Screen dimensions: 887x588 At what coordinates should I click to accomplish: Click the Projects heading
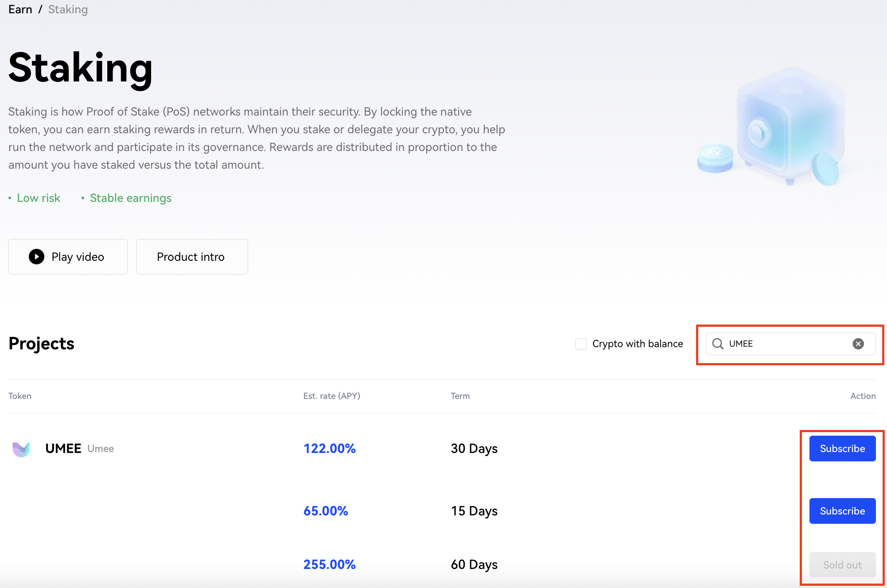[x=42, y=344]
